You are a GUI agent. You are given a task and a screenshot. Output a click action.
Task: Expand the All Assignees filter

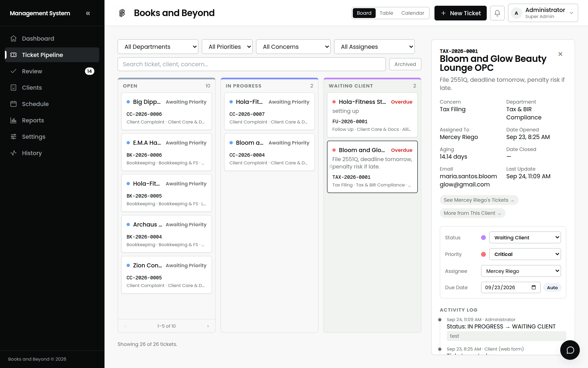(374, 47)
